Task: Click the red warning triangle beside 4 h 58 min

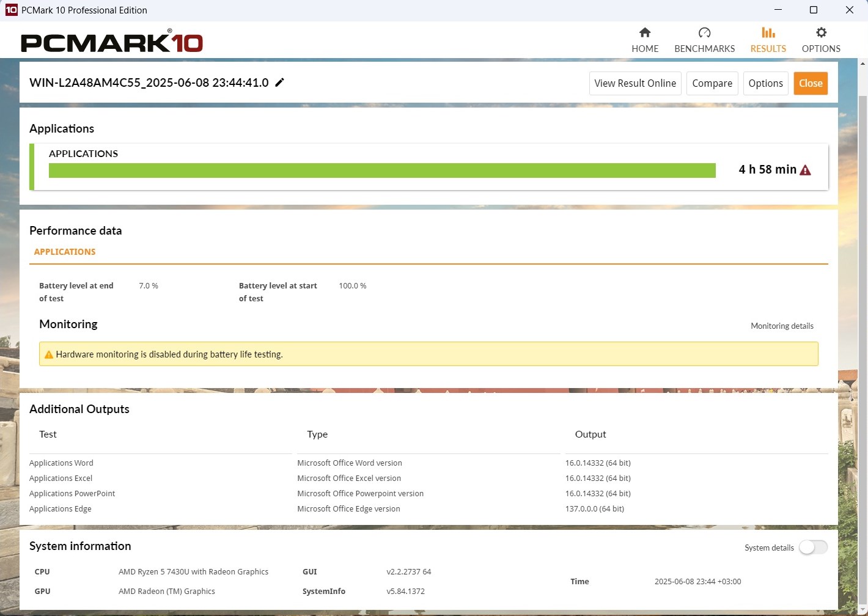Action: (x=805, y=170)
